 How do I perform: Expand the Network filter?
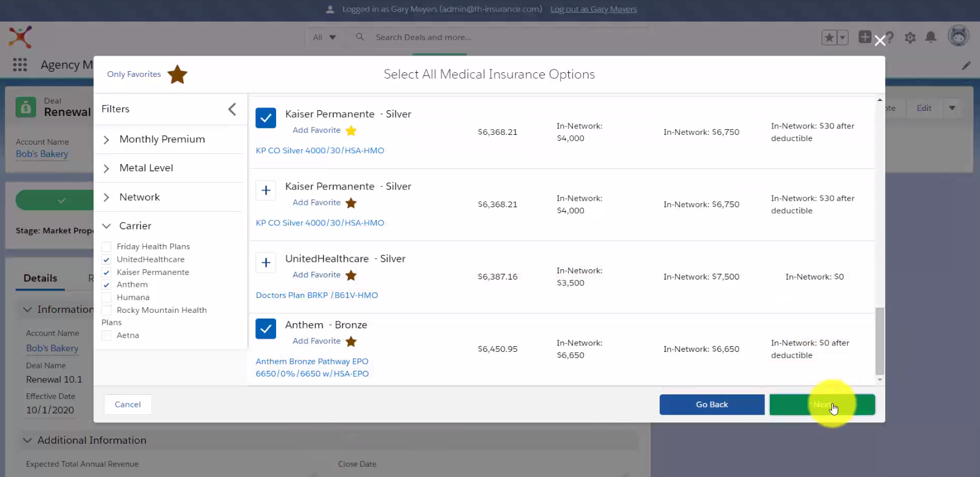(106, 197)
